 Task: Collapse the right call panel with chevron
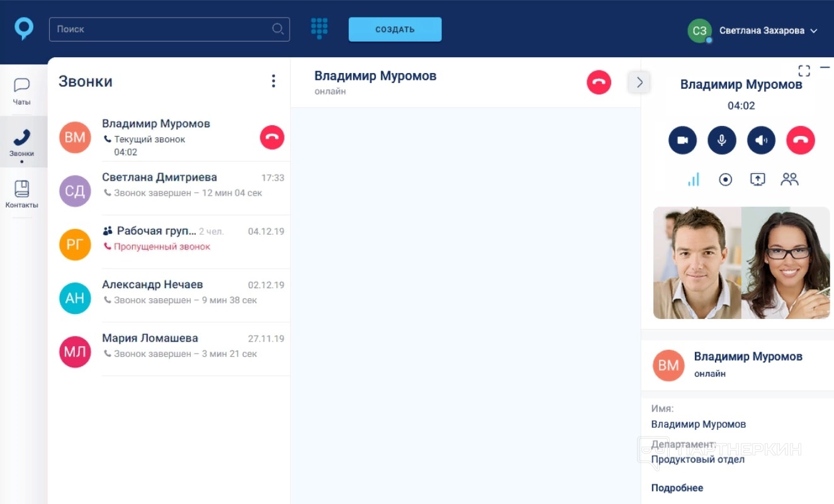pyautogui.click(x=639, y=82)
